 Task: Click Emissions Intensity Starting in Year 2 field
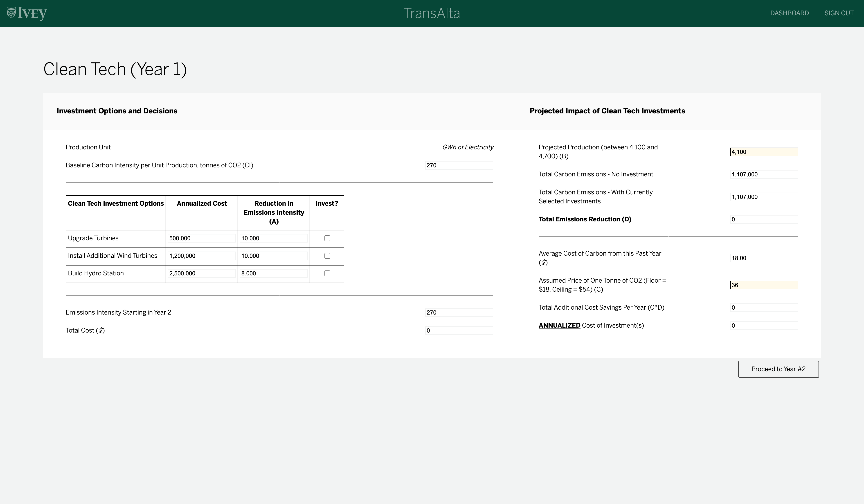coord(459,312)
